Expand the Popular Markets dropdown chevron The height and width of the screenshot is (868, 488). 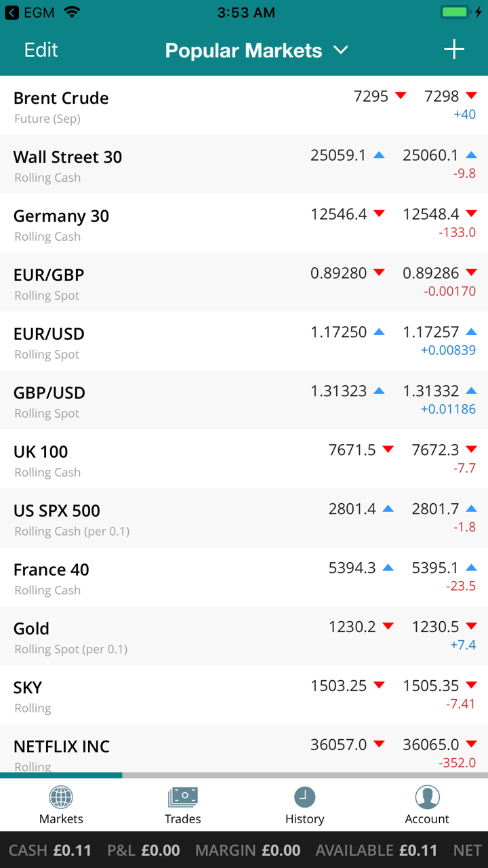[341, 50]
